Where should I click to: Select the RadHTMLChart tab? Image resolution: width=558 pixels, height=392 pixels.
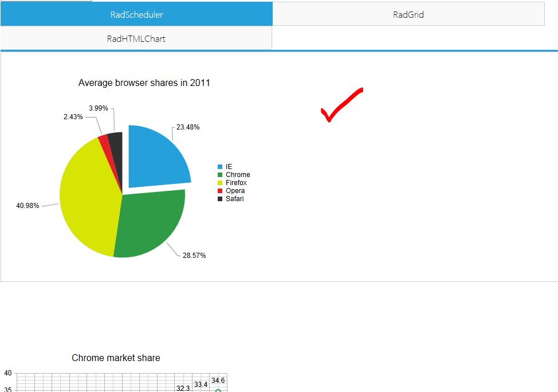point(136,38)
